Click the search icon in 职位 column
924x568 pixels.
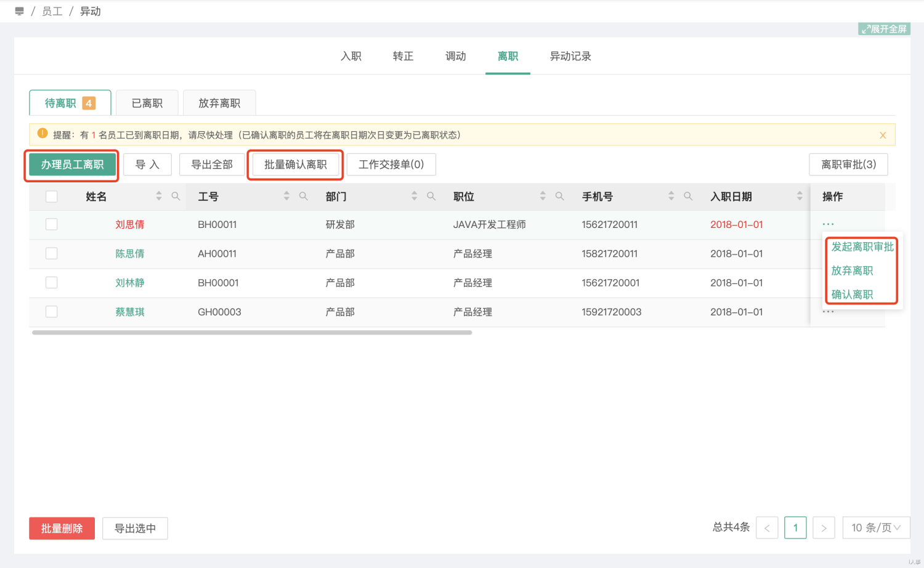pos(559,196)
